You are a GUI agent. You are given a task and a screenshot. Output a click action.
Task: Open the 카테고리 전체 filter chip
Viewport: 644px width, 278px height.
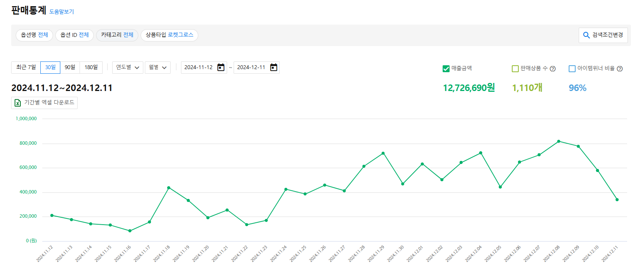[x=117, y=35]
